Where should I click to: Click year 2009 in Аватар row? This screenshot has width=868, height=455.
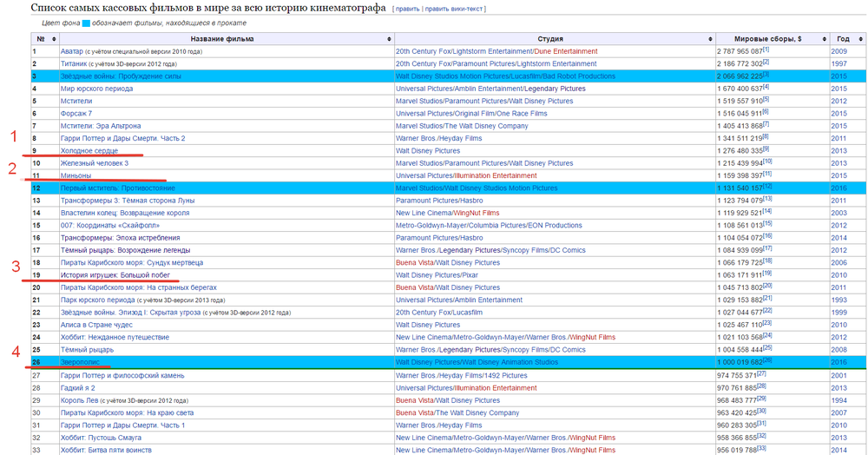point(838,51)
